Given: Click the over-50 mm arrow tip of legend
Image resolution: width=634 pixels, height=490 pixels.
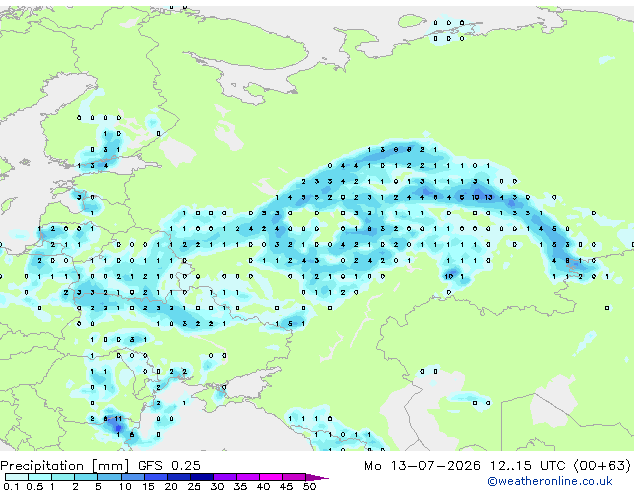Looking at the screenshot, I should coord(317,477).
